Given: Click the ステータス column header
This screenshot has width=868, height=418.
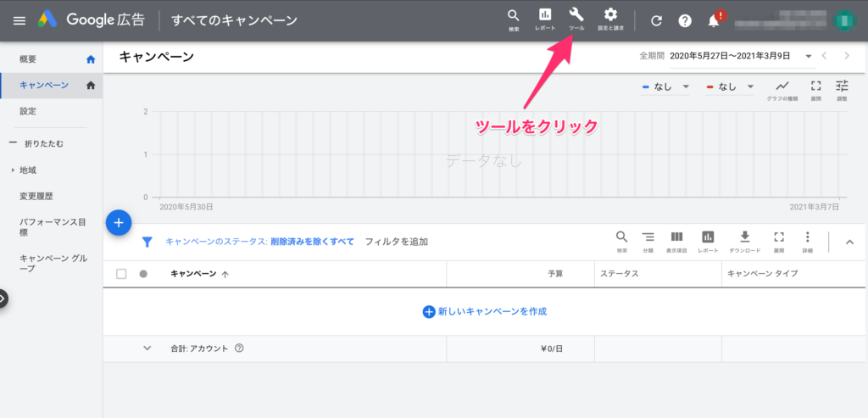Looking at the screenshot, I should pyautogui.click(x=620, y=274).
